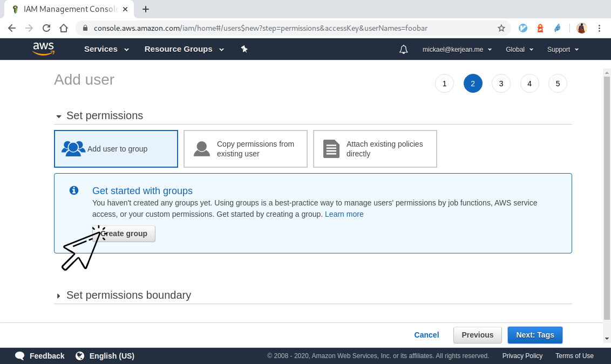Open the Services dropdown menu
The height and width of the screenshot is (364, 611).
(x=106, y=49)
